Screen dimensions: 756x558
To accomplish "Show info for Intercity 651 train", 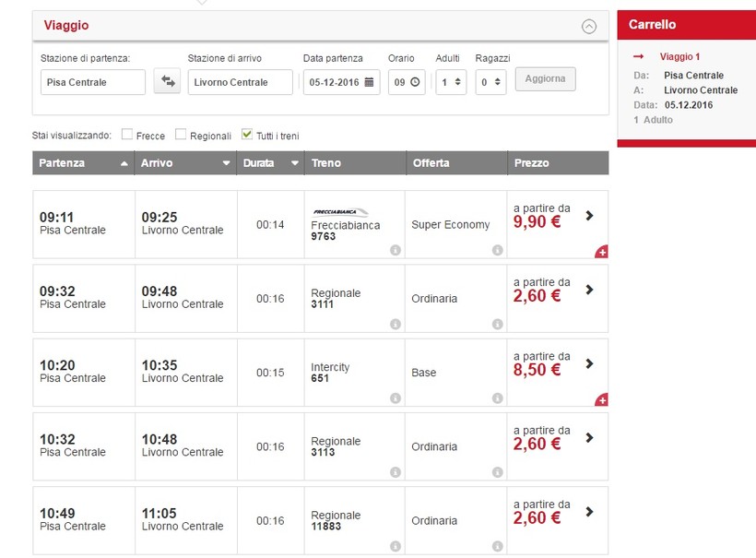I will (396, 398).
